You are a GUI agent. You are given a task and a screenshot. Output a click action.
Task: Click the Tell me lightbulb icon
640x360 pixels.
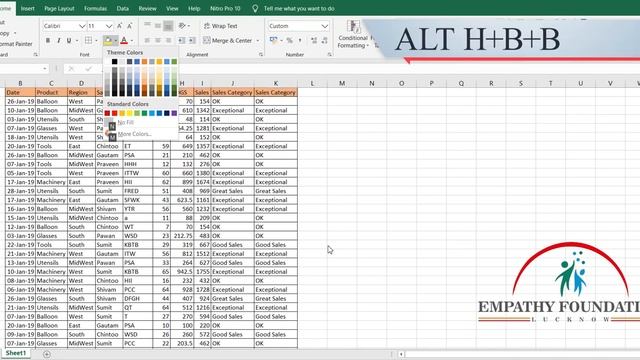tap(255, 8)
